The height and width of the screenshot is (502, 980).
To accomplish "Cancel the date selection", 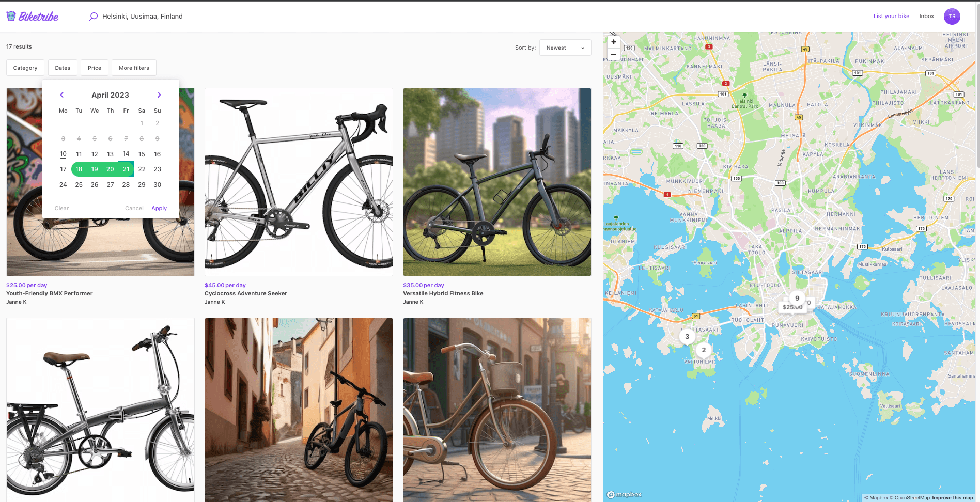I will [134, 209].
